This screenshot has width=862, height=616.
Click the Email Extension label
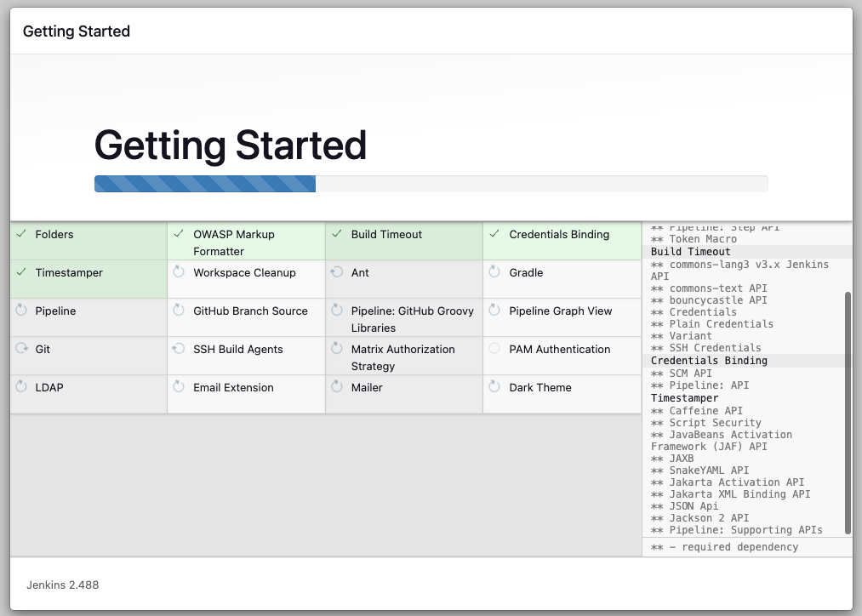coord(233,387)
